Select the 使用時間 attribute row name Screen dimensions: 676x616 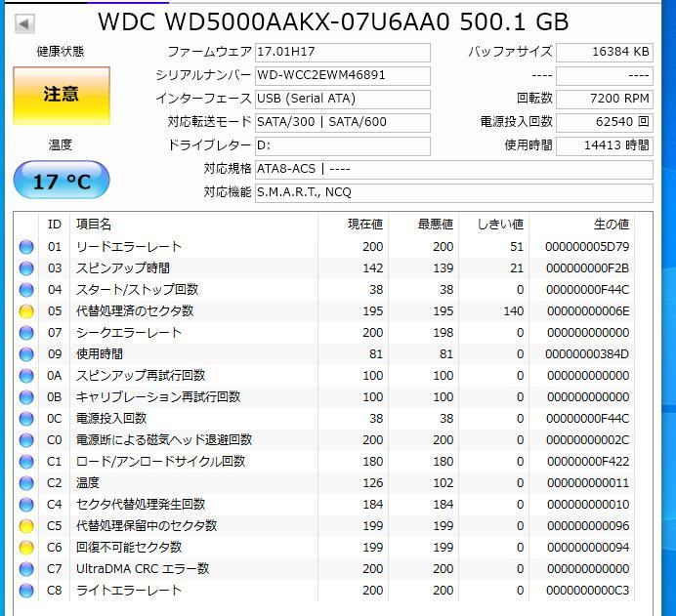100,354
